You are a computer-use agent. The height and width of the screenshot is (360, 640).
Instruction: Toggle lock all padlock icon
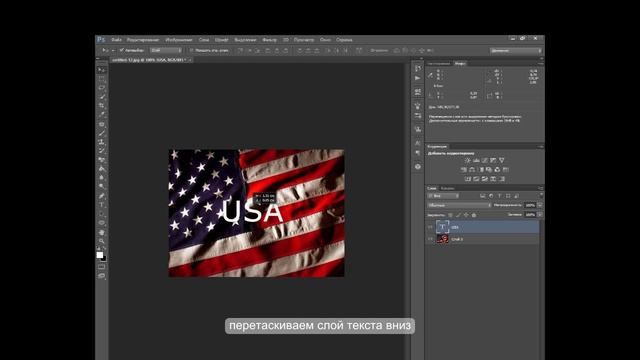click(x=474, y=215)
